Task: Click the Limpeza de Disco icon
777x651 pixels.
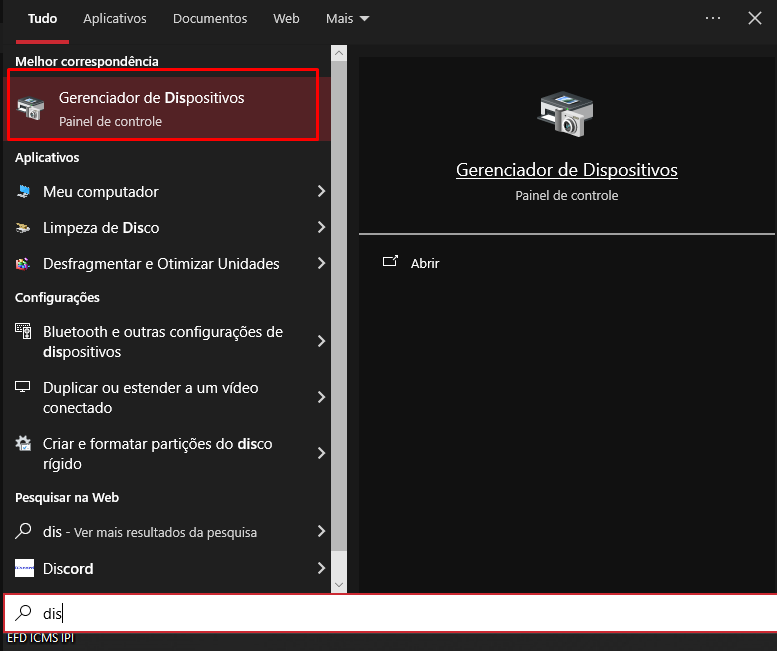Action: [23, 227]
